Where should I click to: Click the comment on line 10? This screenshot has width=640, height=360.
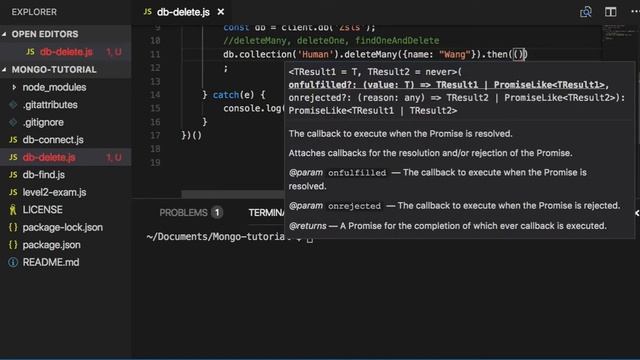pyautogui.click(x=331, y=41)
